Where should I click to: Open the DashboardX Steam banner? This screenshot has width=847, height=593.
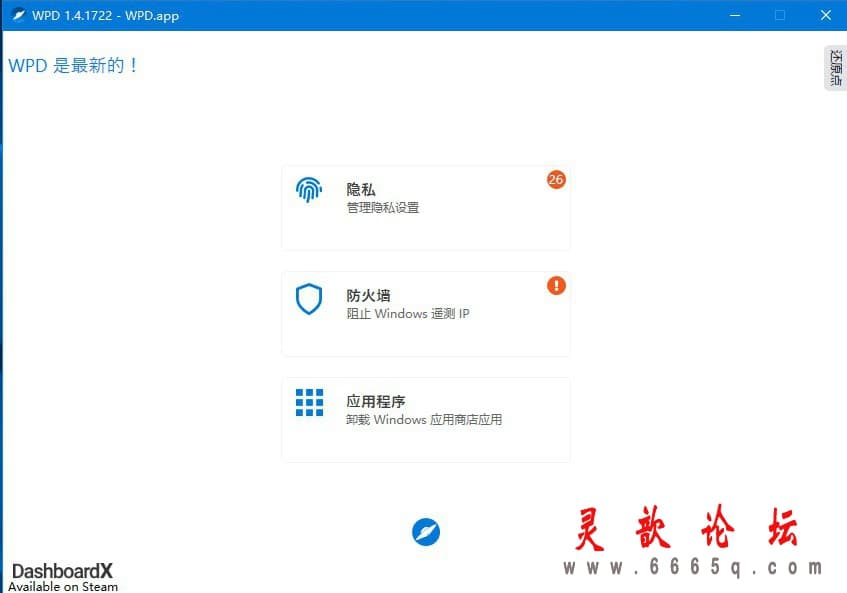click(63, 577)
